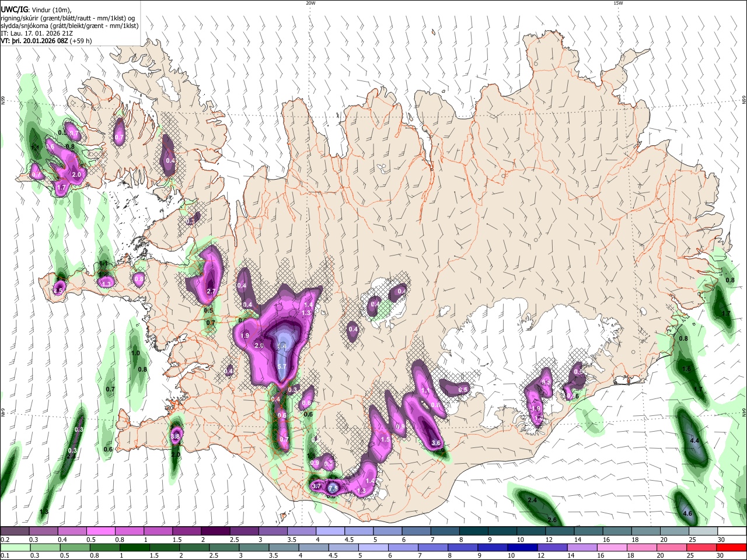The height and width of the screenshot is (560, 747).
Task: Click the '10' label on the upper legend row
Action: point(519,540)
